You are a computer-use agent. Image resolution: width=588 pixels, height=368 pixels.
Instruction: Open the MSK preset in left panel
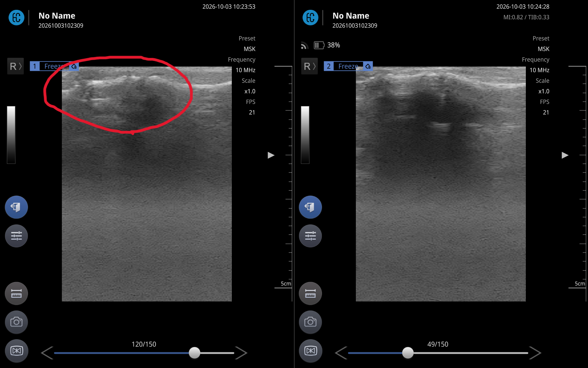point(249,49)
